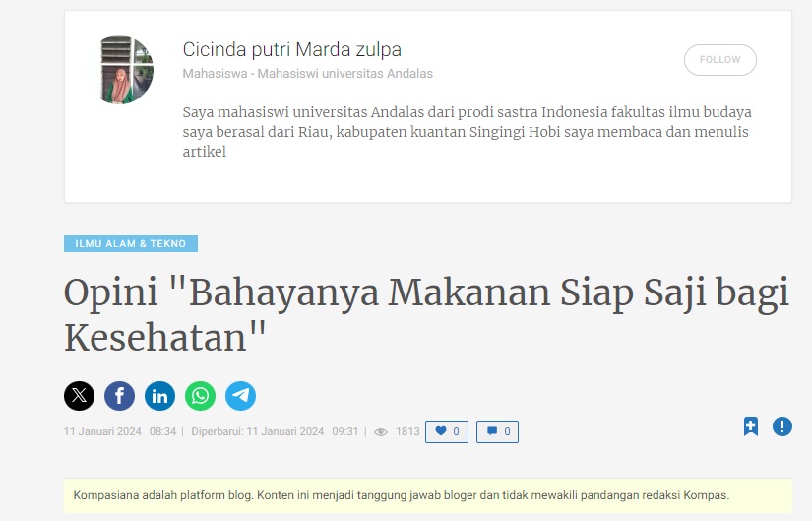Like the article with heart button
Image resolution: width=812 pixels, height=521 pixels.
coord(447,431)
